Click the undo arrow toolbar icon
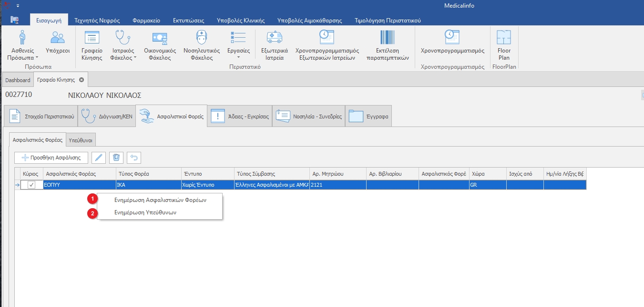 click(x=134, y=158)
